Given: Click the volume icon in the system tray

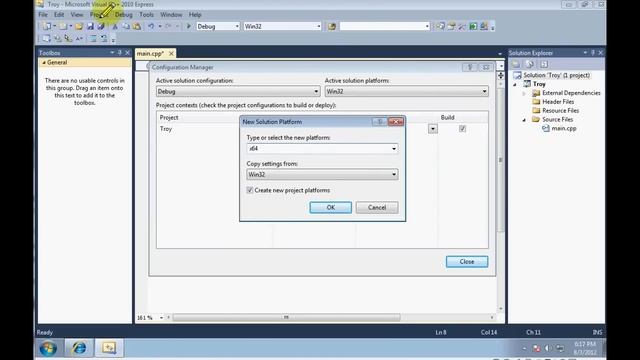Looking at the screenshot, I should point(548,348).
